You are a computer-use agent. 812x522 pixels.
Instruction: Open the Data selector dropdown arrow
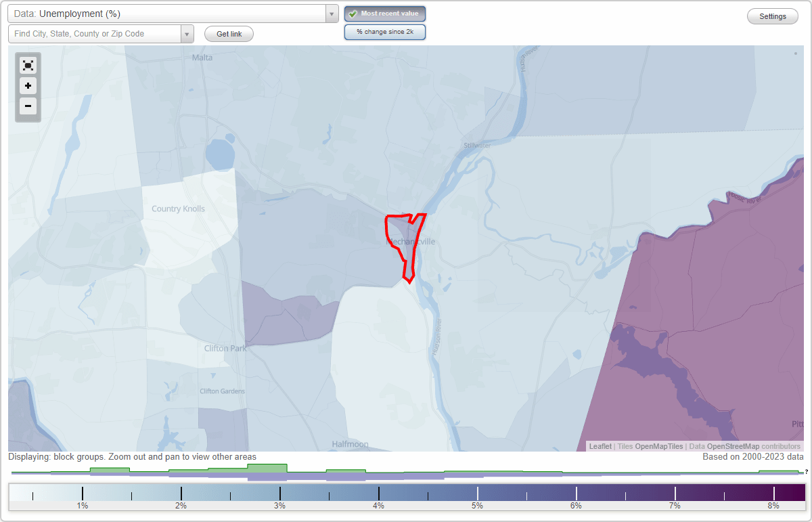coord(331,14)
